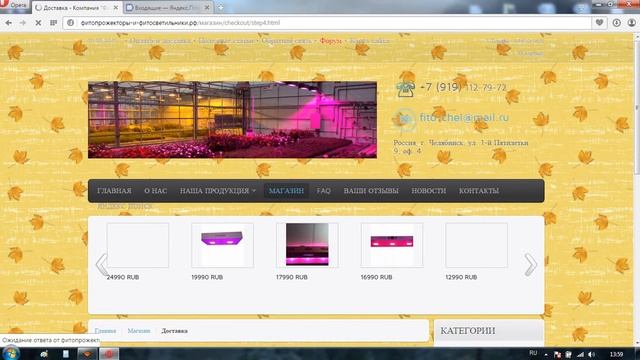The image size is (640, 360).
Task: Open a new tab with plus button
Action: 220,7
